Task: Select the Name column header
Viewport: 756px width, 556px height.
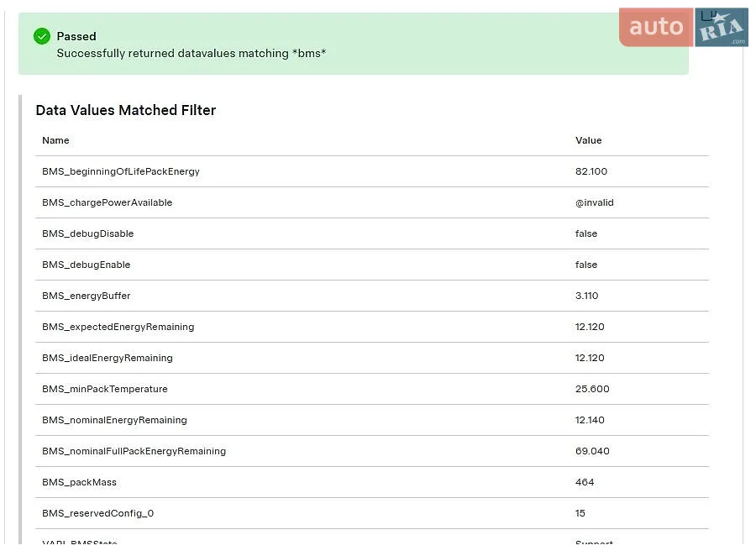Action: pyautogui.click(x=55, y=140)
